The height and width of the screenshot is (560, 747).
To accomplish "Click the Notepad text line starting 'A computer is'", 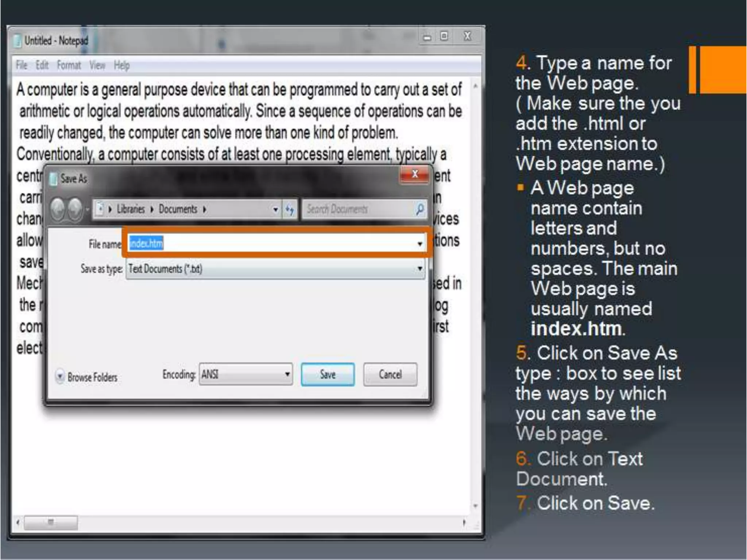I will pos(239,90).
